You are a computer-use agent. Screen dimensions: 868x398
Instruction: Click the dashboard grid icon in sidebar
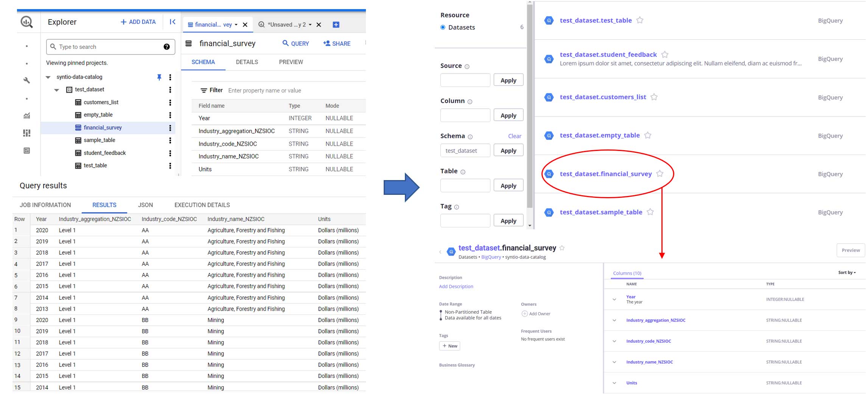pos(26,133)
